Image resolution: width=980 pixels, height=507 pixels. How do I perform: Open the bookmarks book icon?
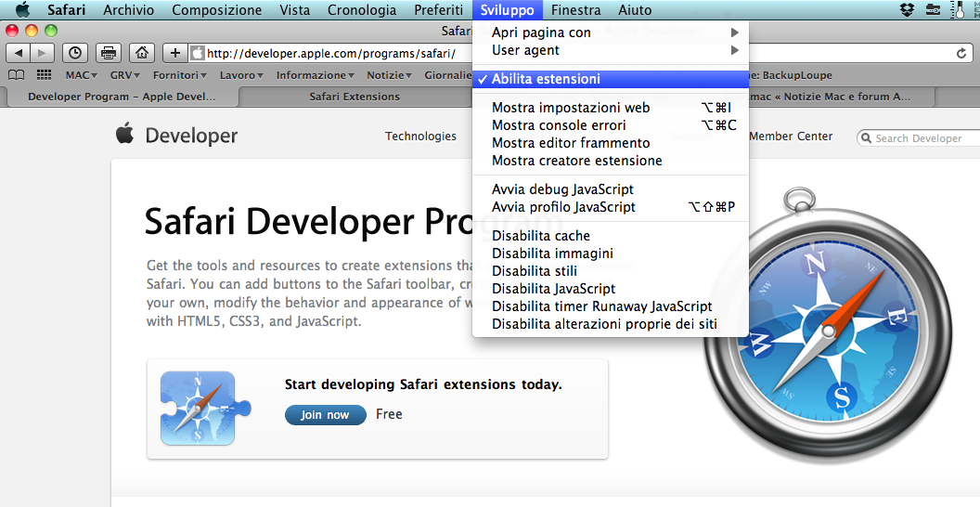tap(17, 75)
